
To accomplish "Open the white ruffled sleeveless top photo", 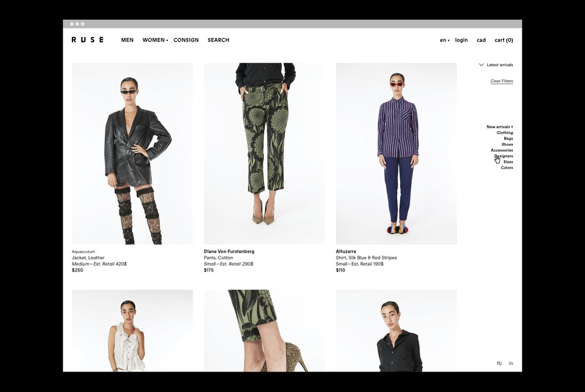I will coord(132,331).
